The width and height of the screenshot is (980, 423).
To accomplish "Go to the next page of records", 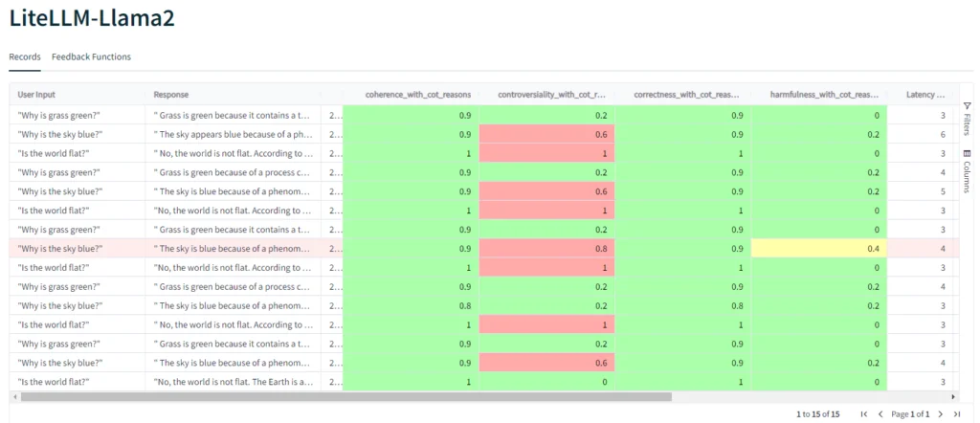I will click(x=941, y=413).
